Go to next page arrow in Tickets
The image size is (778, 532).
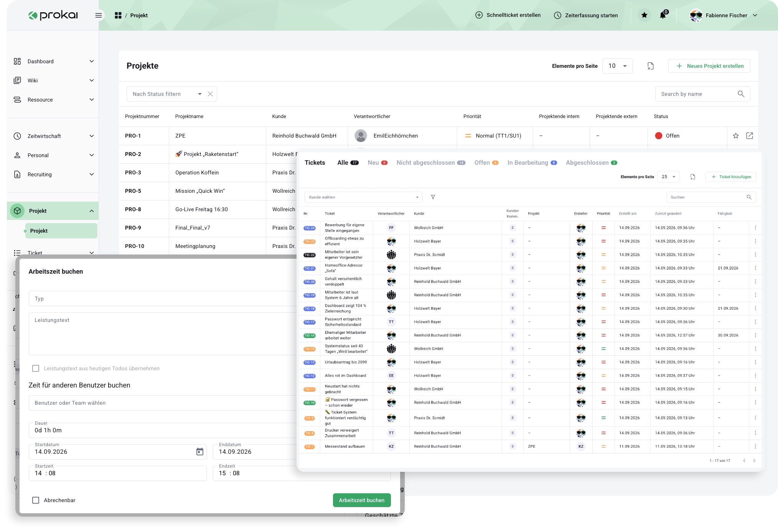pos(754,460)
